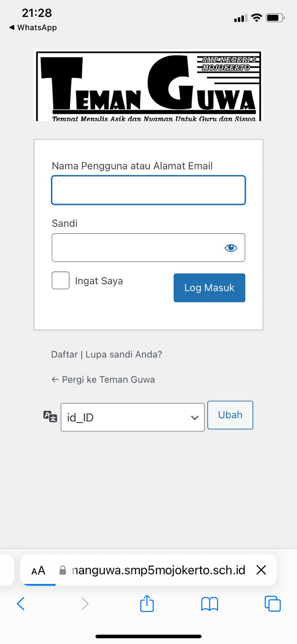This screenshot has width=297, height=644.
Task: Click the Ubah language button
Action: point(230,415)
